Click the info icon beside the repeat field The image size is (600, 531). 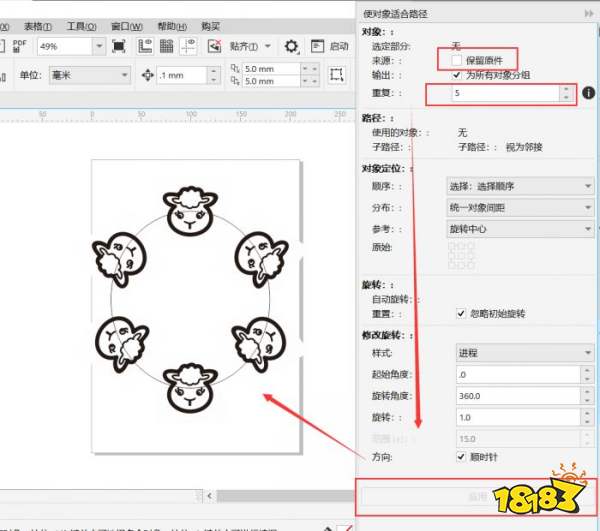(589, 93)
